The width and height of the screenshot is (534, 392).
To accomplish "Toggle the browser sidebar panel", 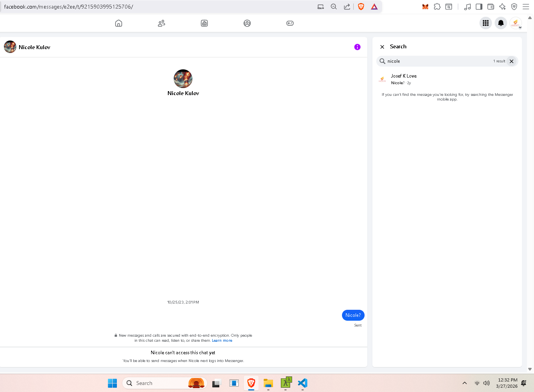I will coord(479,7).
